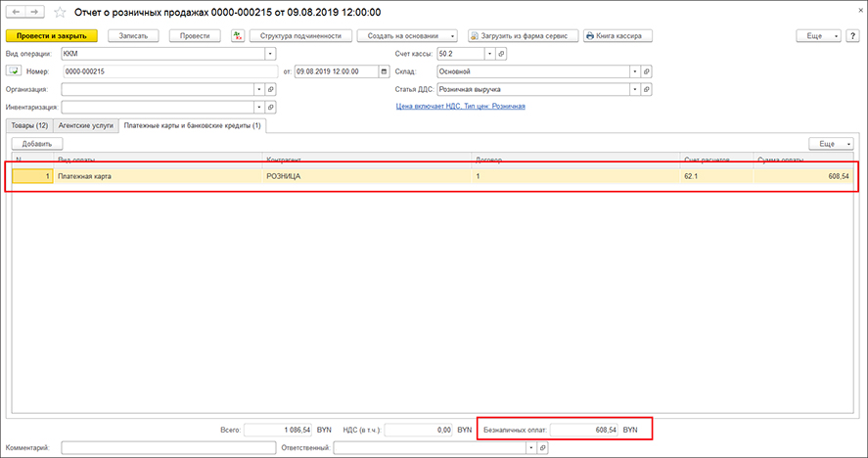Expand the Статья ДДС dropdown list

(x=635, y=89)
